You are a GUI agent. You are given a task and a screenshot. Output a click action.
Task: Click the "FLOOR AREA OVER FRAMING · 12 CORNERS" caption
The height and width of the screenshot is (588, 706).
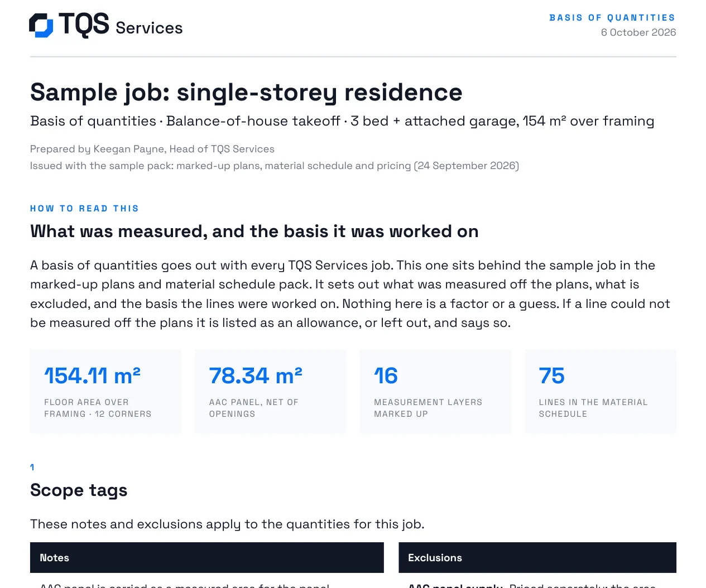click(x=98, y=408)
